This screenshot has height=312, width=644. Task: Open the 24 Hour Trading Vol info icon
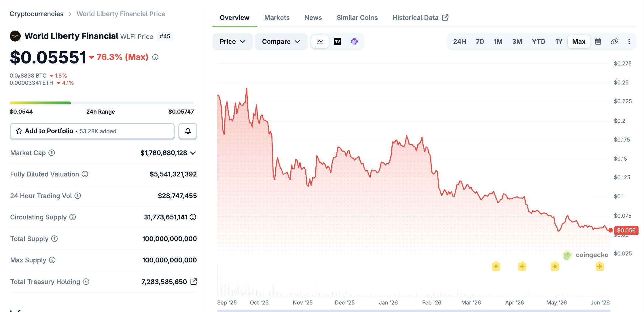[78, 196]
